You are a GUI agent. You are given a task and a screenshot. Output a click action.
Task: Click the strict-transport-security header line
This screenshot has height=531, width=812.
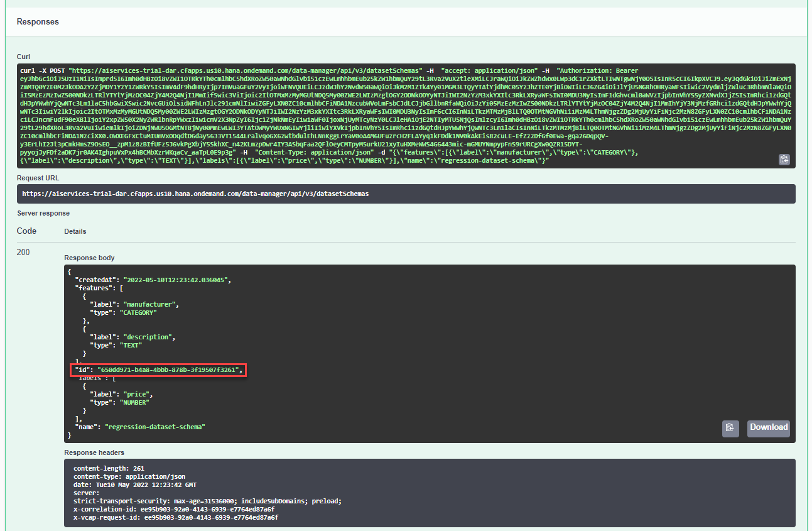[207, 501]
